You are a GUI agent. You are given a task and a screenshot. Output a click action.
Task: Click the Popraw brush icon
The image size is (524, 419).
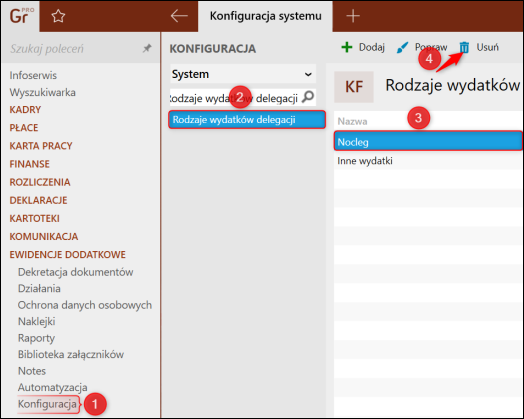[x=402, y=47]
